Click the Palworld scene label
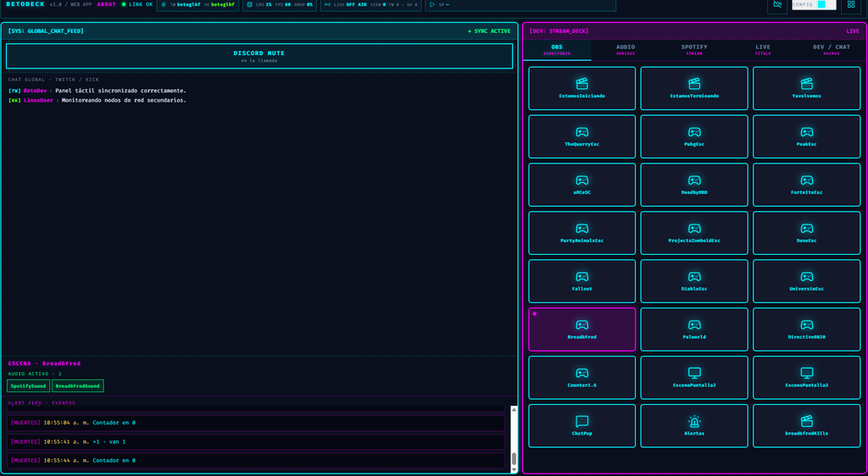 (x=694, y=337)
